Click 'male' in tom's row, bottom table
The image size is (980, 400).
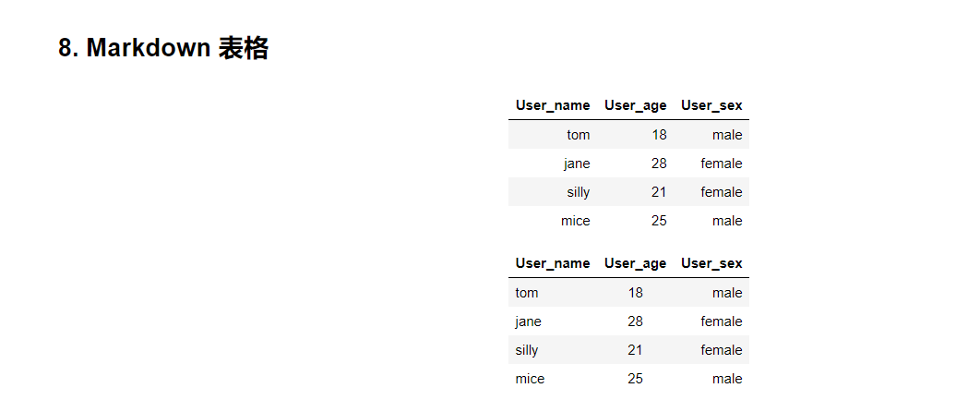tap(727, 293)
